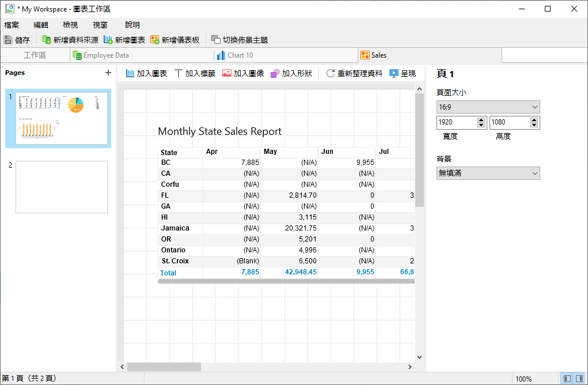Image resolution: width=588 pixels, height=385 pixels.
Task: Click 新增儀表板 toolbar icon
Action: pos(155,40)
